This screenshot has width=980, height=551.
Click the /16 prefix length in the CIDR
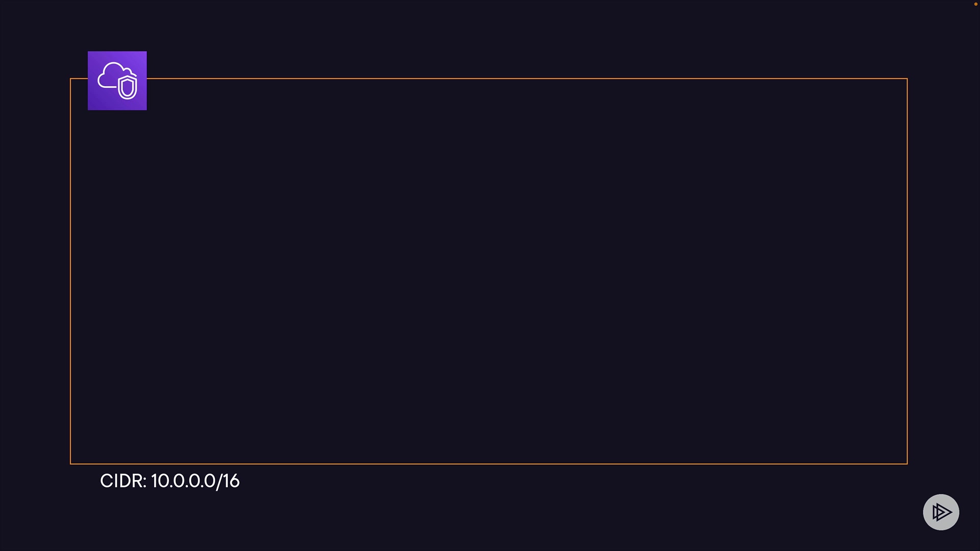[x=228, y=481]
